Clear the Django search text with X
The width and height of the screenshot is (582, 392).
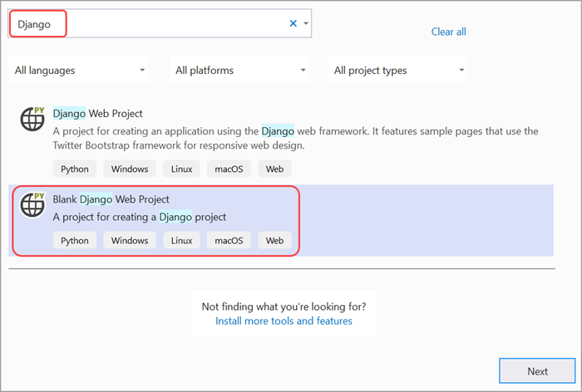coord(293,23)
